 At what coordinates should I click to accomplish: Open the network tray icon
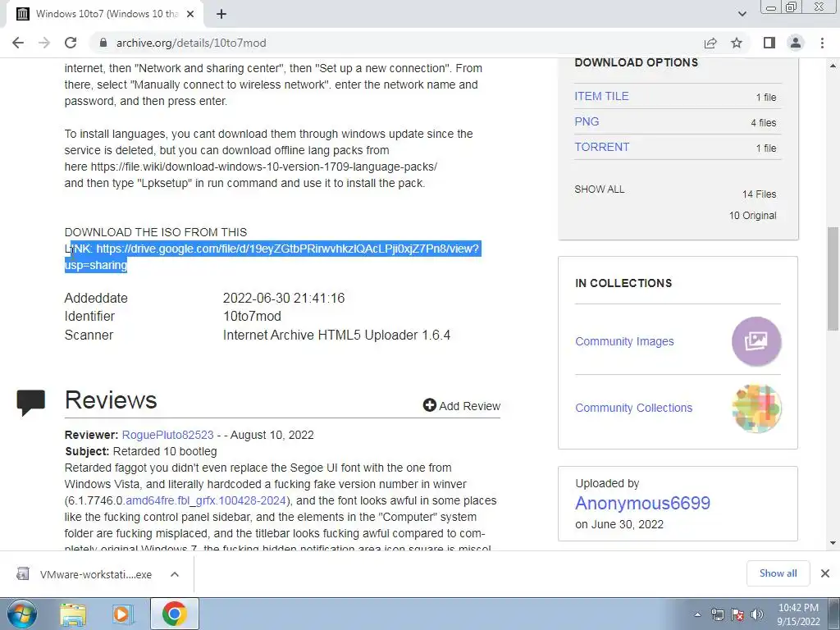point(717,615)
